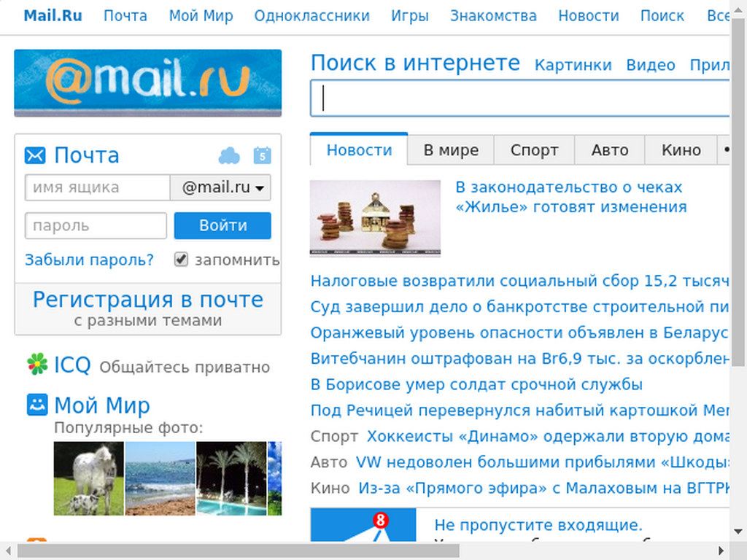This screenshot has width=747, height=560.
Task: Open headline Налоговые возвратили социальный сбор
Action: (519, 281)
